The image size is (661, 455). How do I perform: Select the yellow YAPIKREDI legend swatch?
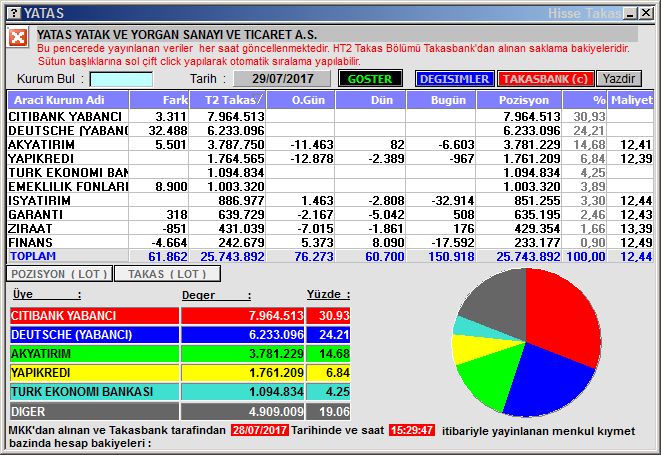pyautogui.click(x=94, y=373)
